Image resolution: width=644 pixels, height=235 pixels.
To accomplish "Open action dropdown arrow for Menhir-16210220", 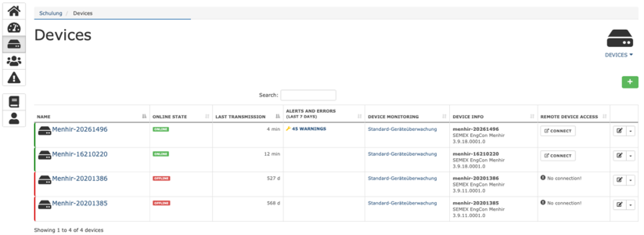I will click(630, 156).
